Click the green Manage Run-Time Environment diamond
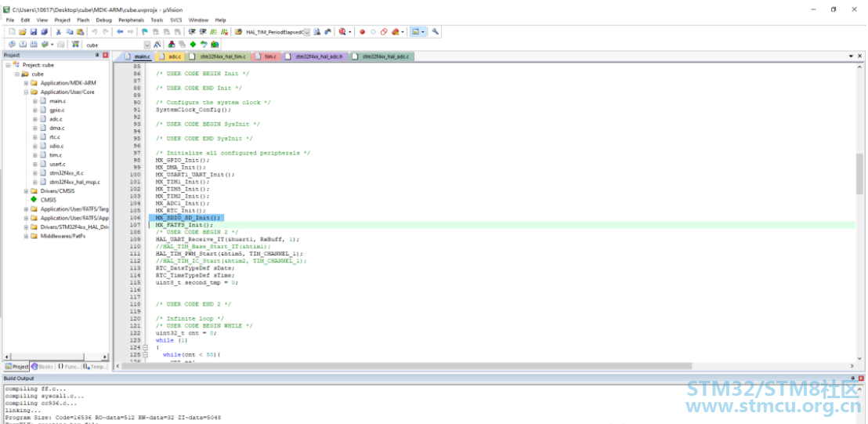Screen dimensions: 868x424 pyautogui.click(x=193, y=45)
